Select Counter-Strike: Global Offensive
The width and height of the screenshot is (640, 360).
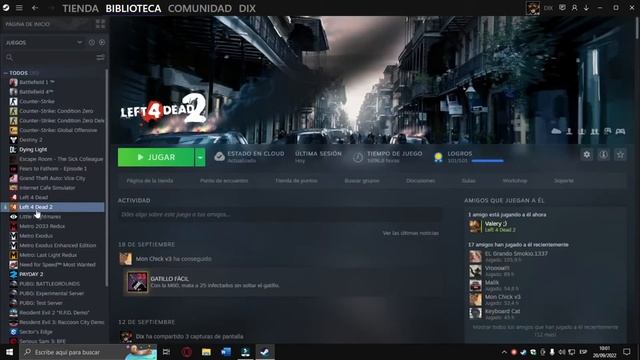click(58, 130)
